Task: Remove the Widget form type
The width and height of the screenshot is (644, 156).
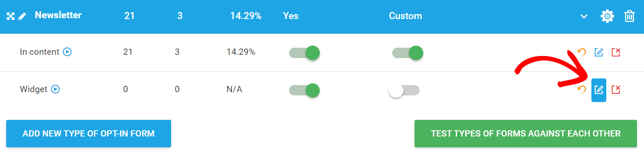Action: pos(616,90)
